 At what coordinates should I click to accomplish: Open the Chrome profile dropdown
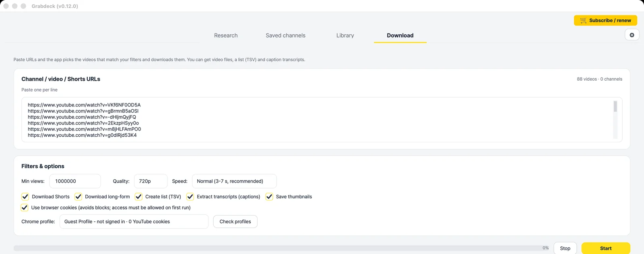click(x=134, y=222)
